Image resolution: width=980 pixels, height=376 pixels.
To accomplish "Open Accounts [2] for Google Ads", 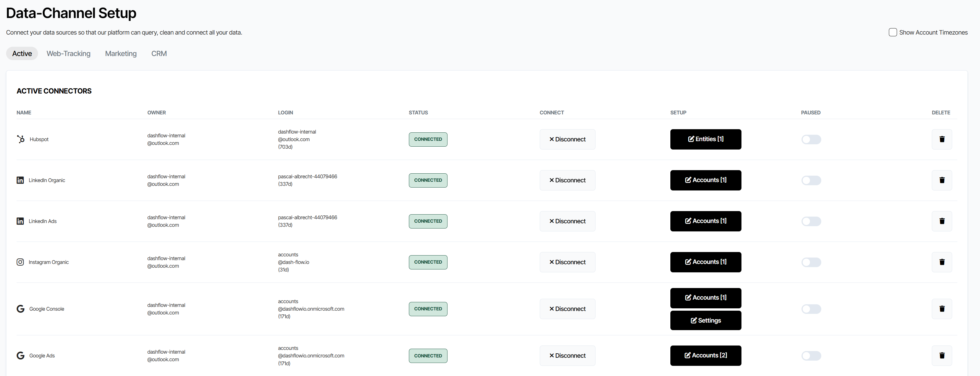I will pos(705,355).
